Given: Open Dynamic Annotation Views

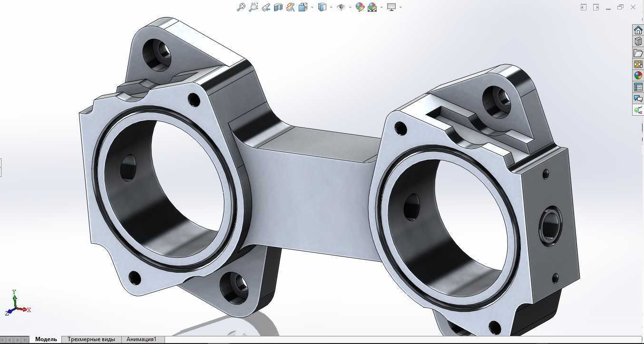Looking at the screenshot, I should (x=291, y=7).
